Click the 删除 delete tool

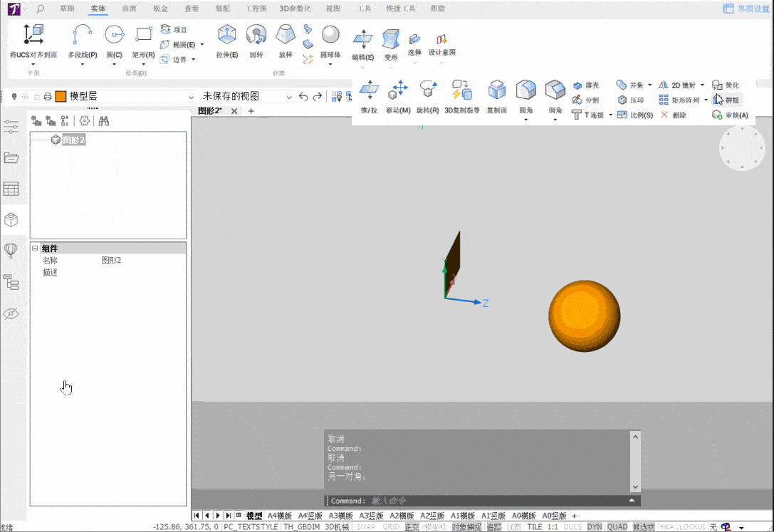pyautogui.click(x=674, y=115)
